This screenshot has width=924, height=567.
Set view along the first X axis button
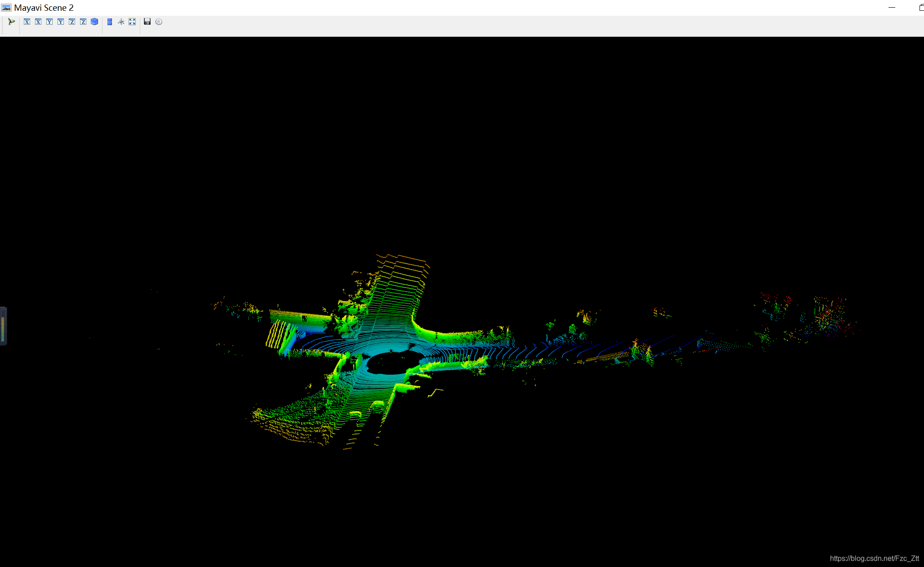pyautogui.click(x=27, y=22)
